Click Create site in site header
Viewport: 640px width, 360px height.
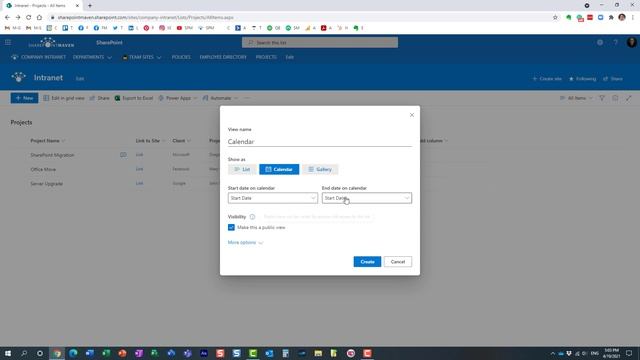547,79
